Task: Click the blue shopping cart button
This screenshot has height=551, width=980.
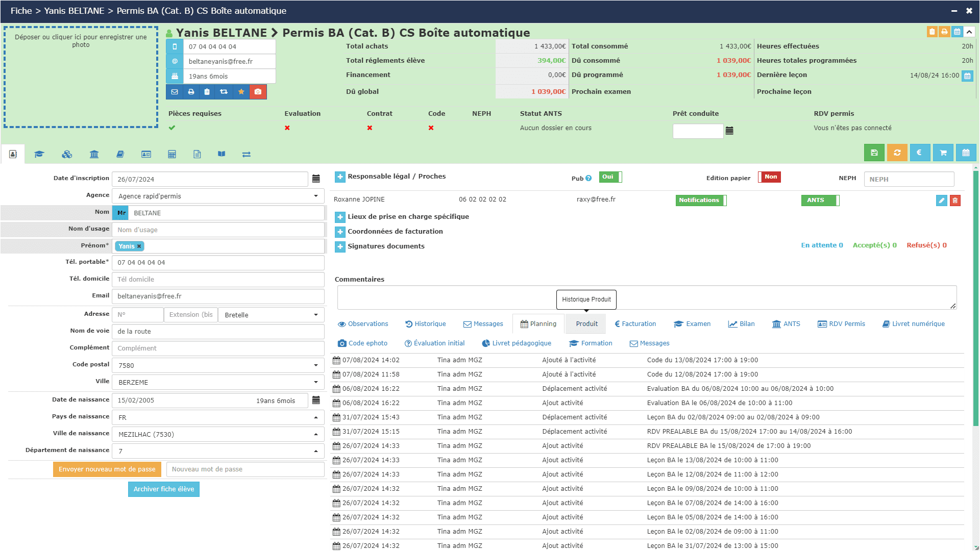Action: (x=943, y=153)
